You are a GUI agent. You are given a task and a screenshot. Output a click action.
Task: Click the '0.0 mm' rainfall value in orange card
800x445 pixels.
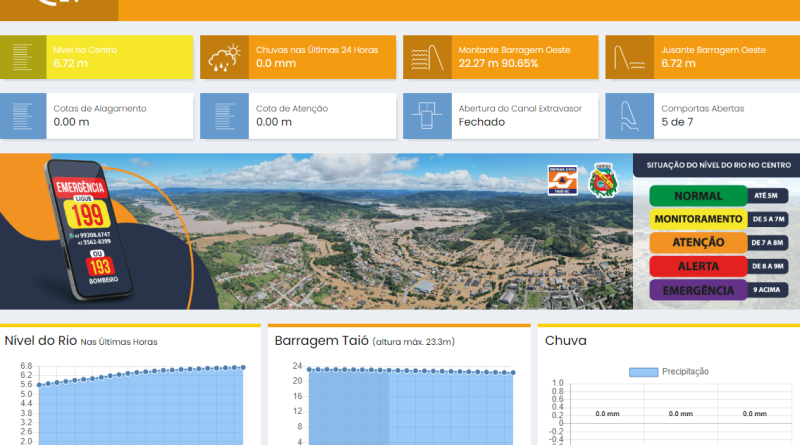[276, 63]
